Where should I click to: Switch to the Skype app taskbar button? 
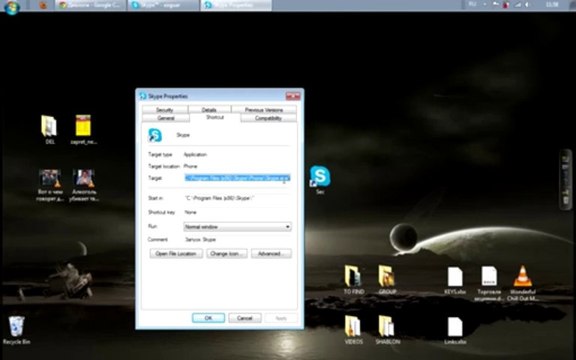pos(163,5)
